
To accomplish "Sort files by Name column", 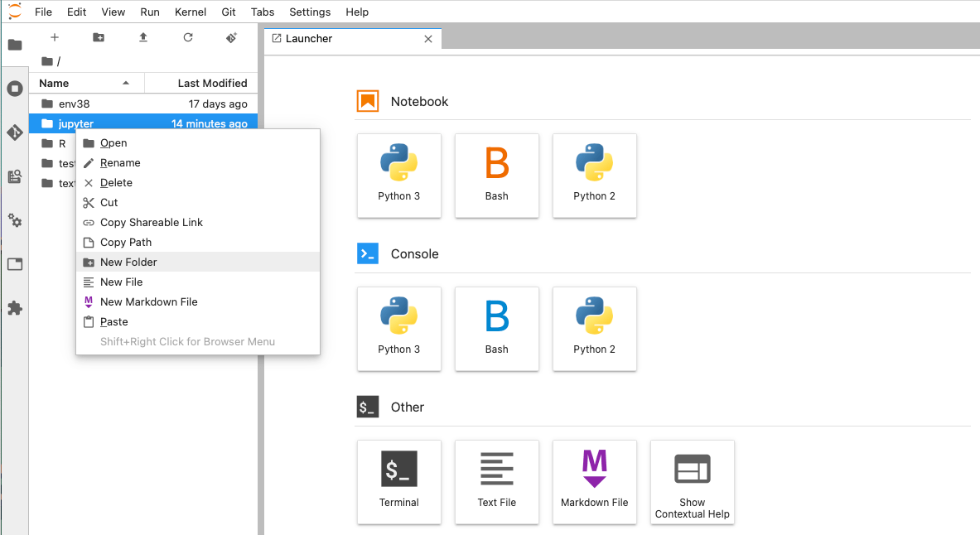I will [86, 83].
